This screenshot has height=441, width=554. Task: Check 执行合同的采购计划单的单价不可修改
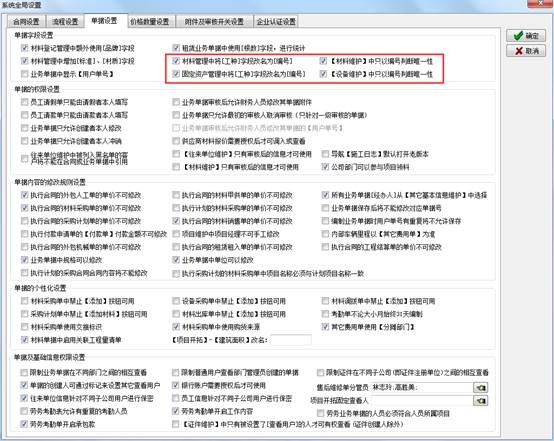pos(24,221)
